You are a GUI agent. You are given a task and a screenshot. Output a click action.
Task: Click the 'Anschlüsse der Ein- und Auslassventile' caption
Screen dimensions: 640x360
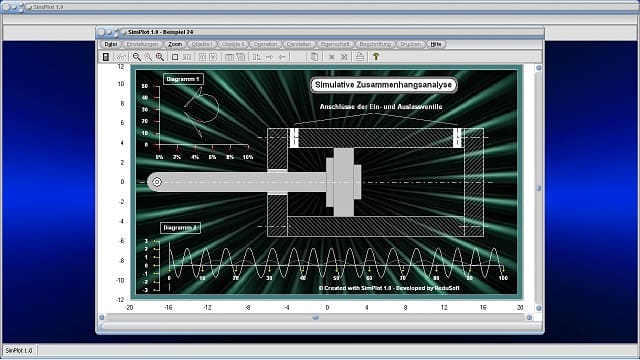point(381,107)
